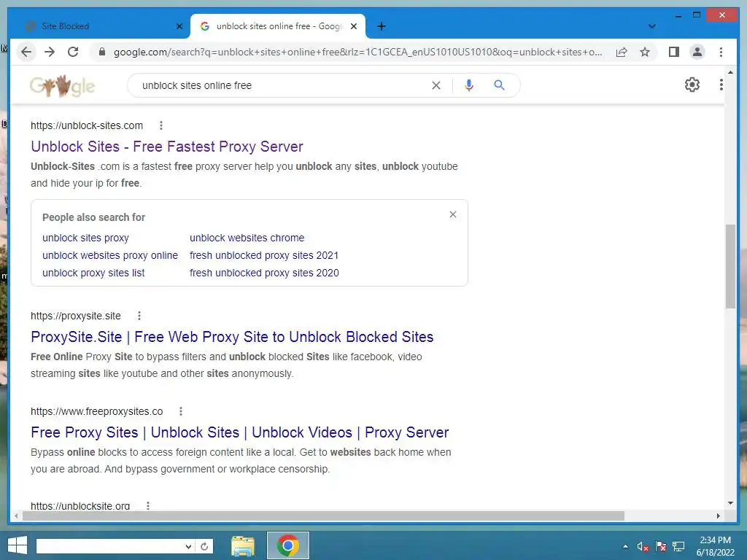The width and height of the screenshot is (747, 560).
Task: Close the People also search for box
Action: (x=452, y=214)
